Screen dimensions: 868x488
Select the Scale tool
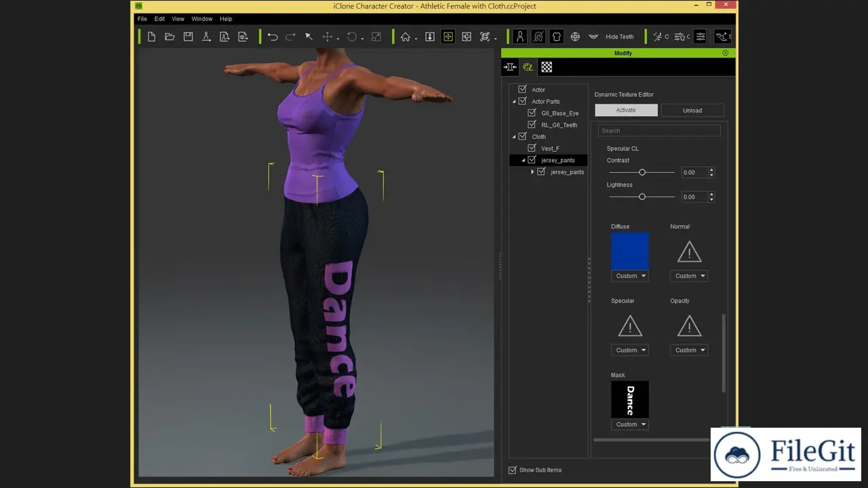tap(376, 37)
